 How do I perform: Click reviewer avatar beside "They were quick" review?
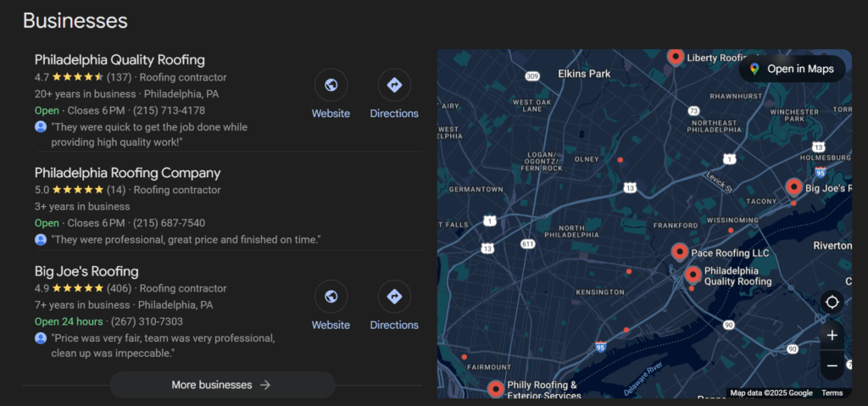coord(41,127)
